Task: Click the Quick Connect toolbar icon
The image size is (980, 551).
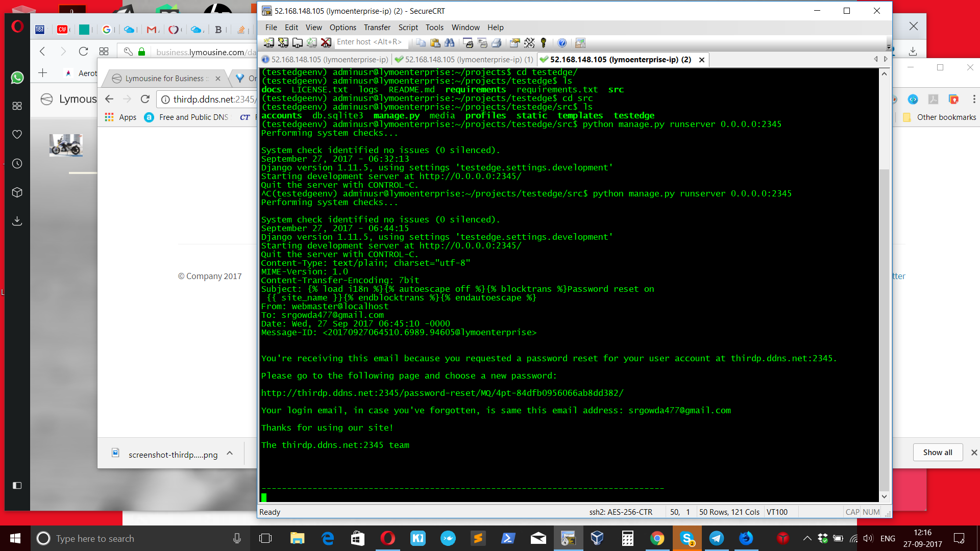Action: point(283,43)
